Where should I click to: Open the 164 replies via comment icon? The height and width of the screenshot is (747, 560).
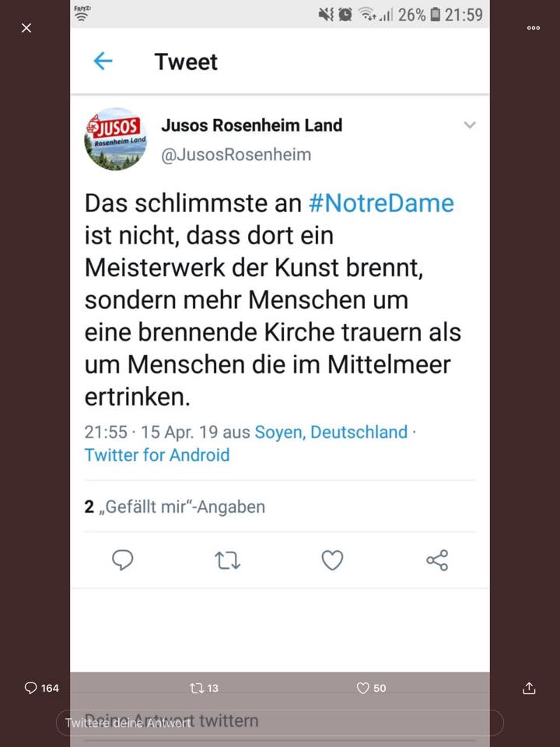click(41, 688)
